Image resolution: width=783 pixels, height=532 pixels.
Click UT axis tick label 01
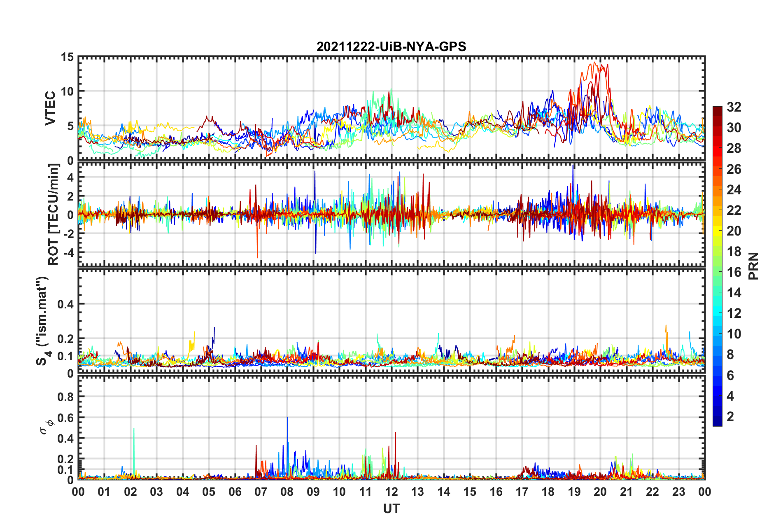(104, 492)
